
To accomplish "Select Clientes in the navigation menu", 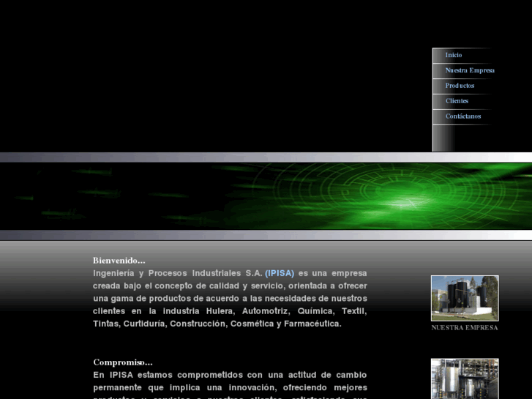I will [457, 101].
